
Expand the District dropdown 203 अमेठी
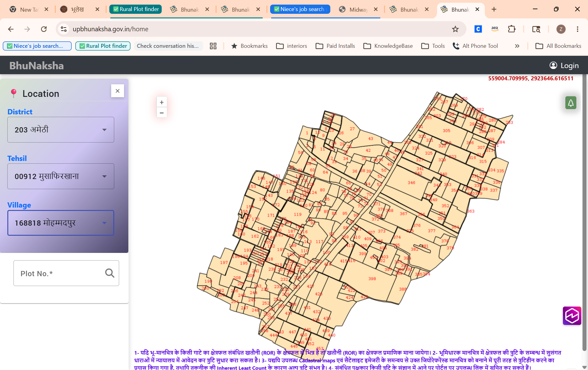click(x=61, y=130)
